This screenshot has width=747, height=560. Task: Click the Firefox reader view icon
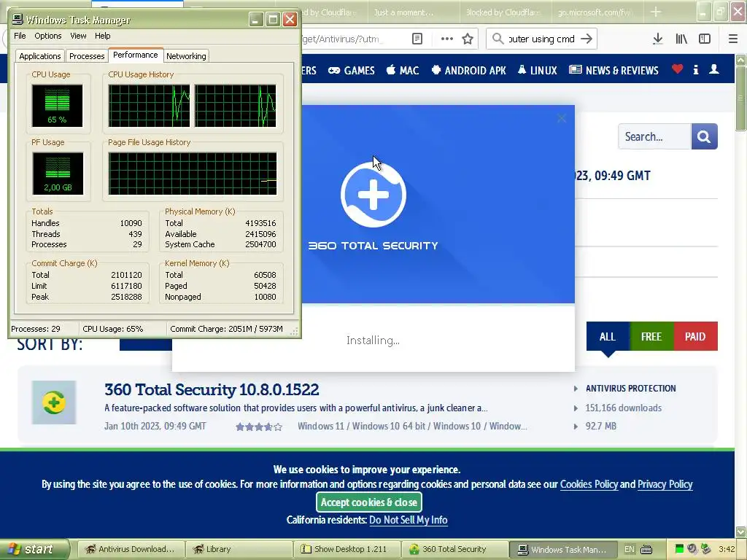click(417, 39)
